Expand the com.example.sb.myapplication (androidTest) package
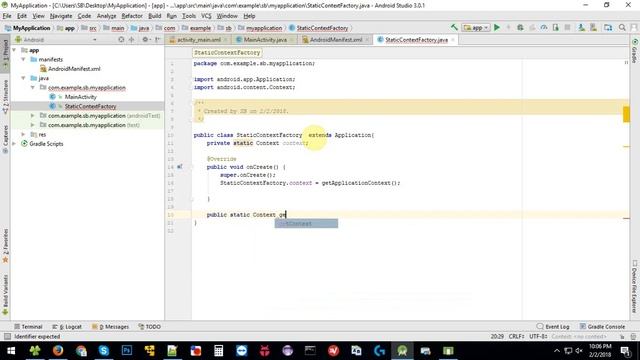Image resolution: width=640 pixels, height=360 pixels. 33,116
